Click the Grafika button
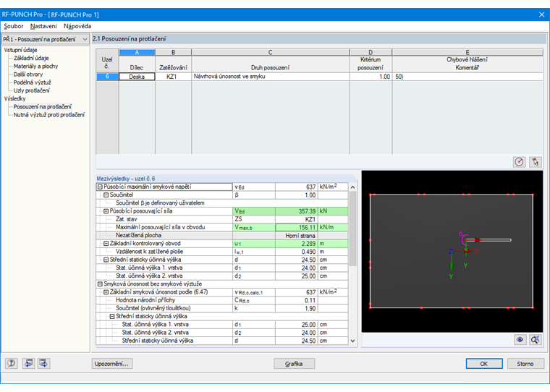The image size is (550, 392). 294,364
